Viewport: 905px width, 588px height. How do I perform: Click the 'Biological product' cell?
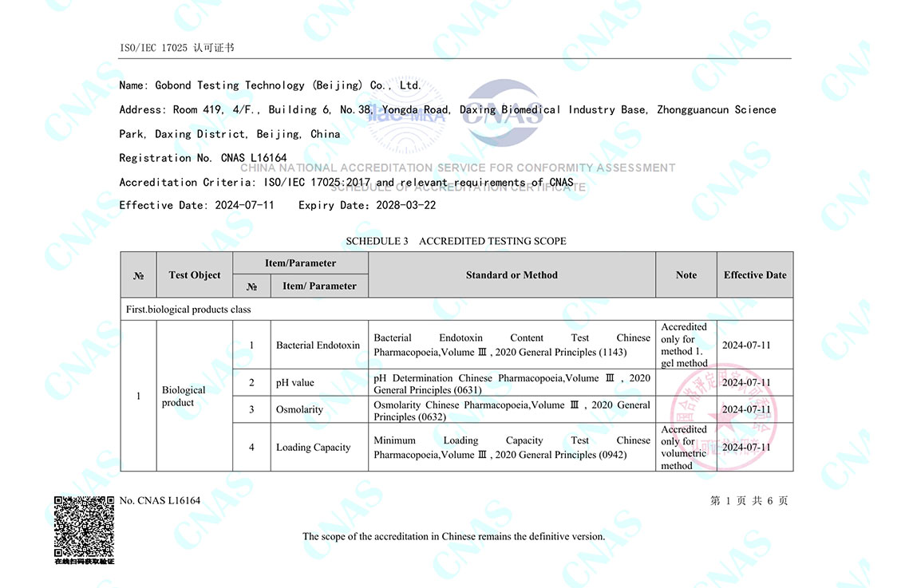pyautogui.click(x=195, y=396)
